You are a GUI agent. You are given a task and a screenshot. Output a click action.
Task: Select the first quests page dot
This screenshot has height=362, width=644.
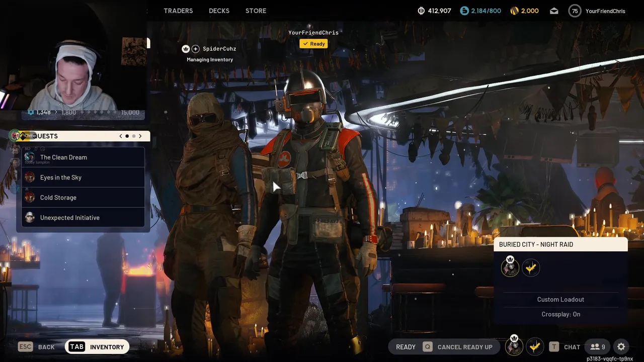pos(127,136)
